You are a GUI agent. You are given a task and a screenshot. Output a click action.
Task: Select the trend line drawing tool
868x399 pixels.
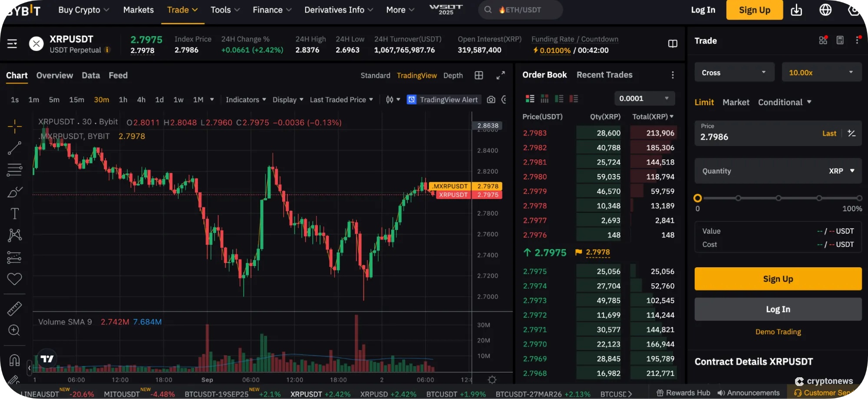click(14, 148)
